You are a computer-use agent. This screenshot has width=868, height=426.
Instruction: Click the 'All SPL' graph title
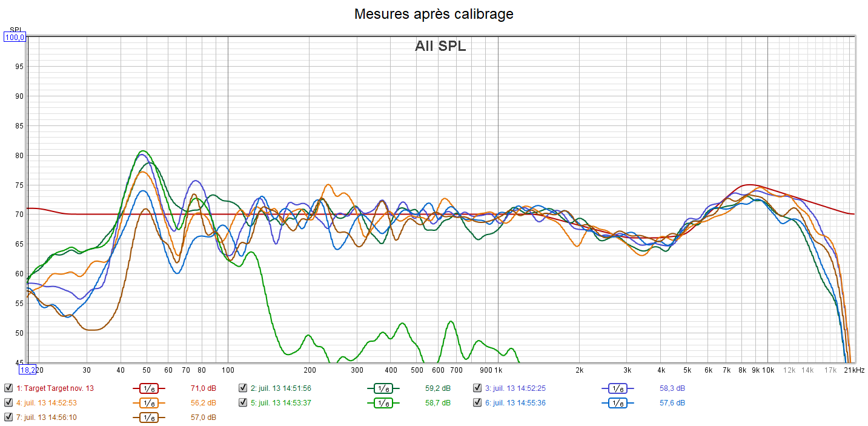[440, 46]
